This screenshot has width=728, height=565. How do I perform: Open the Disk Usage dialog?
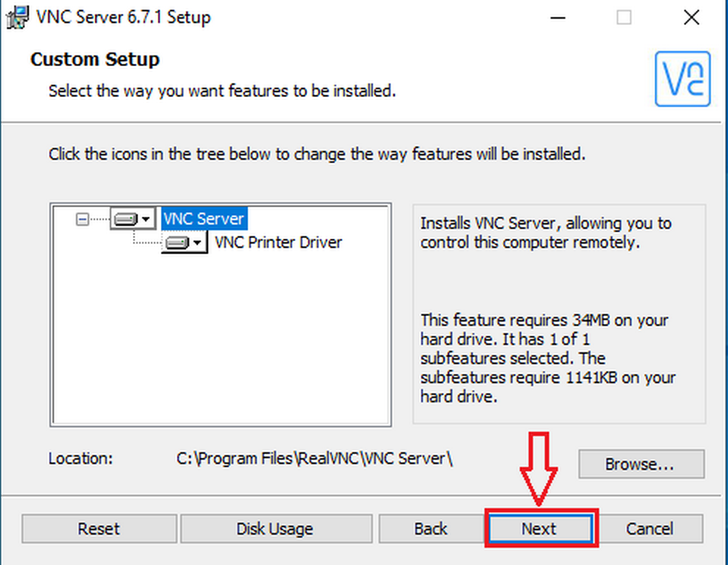(275, 529)
